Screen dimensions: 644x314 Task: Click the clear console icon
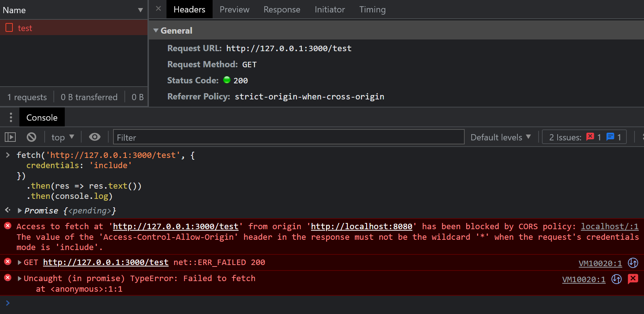[x=31, y=137]
